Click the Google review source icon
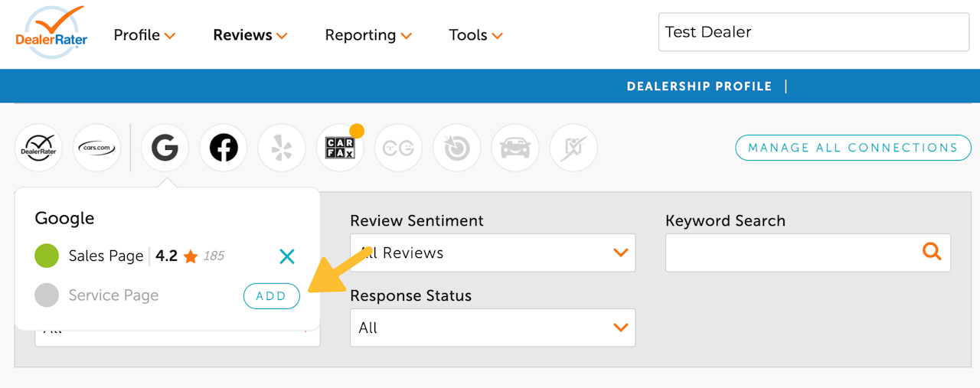 (x=165, y=148)
